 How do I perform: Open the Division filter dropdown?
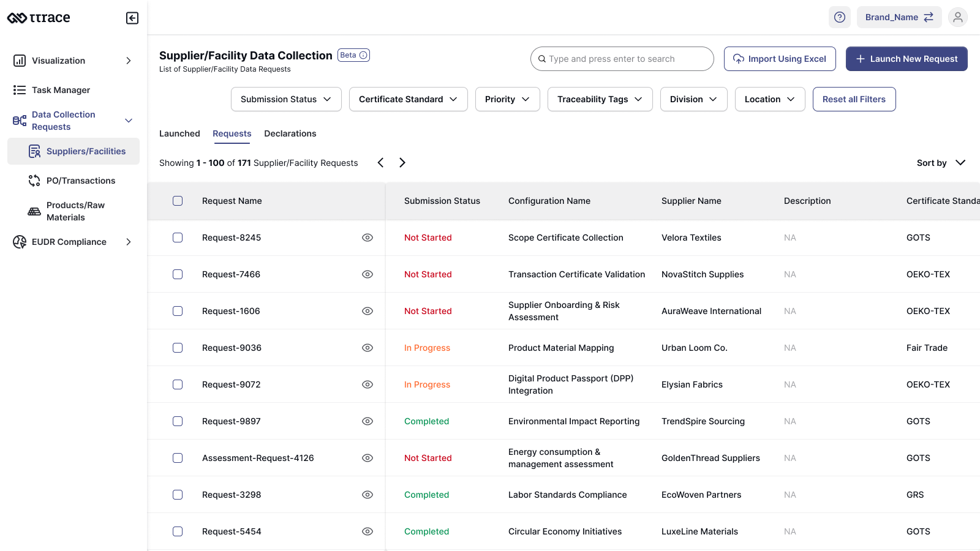coord(694,99)
